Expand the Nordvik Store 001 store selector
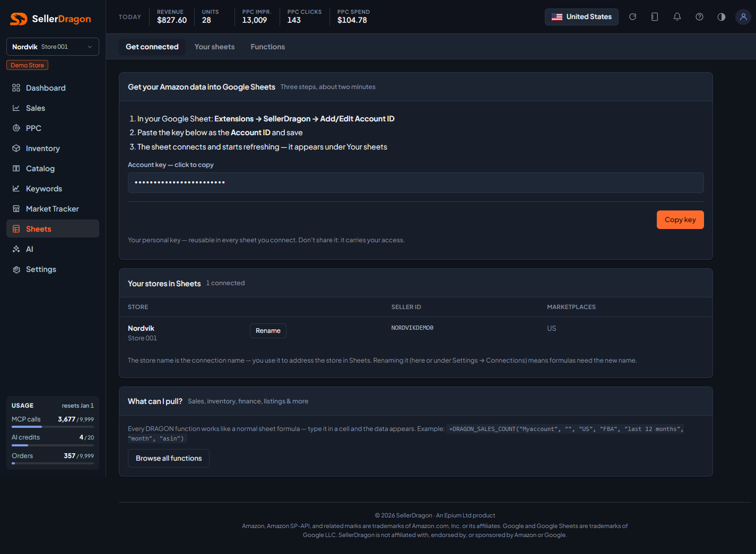 pyautogui.click(x=53, y=47)
